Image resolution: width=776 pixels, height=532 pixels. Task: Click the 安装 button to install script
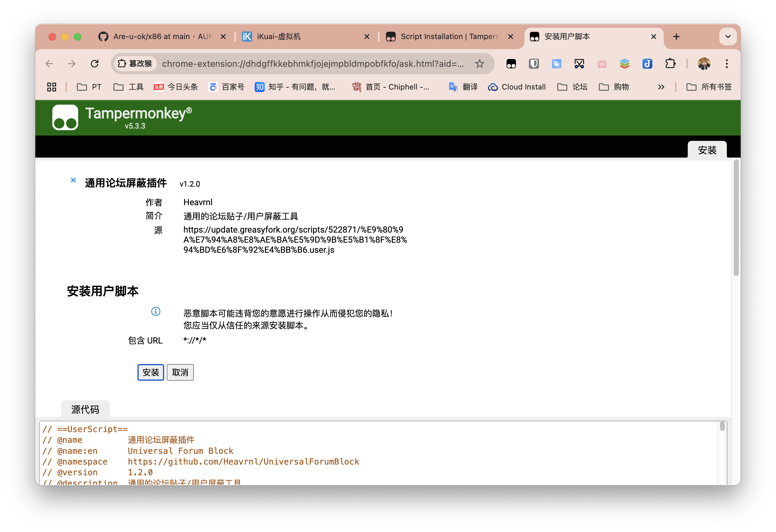[151, 372]
